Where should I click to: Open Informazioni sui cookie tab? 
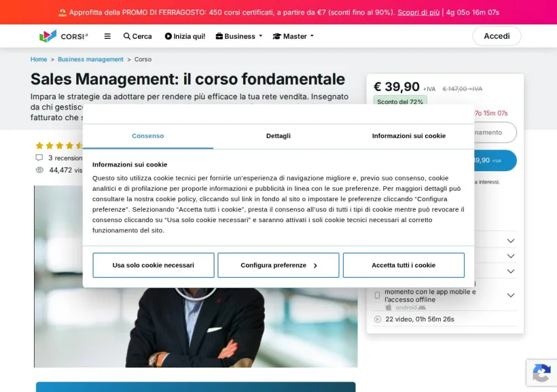(x=409, y=136)
